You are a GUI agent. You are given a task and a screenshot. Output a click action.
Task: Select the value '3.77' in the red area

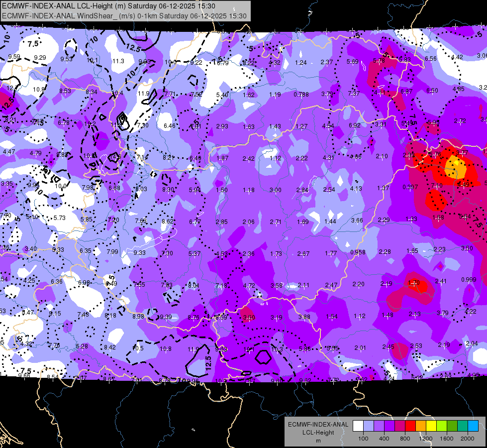point(462,153)
